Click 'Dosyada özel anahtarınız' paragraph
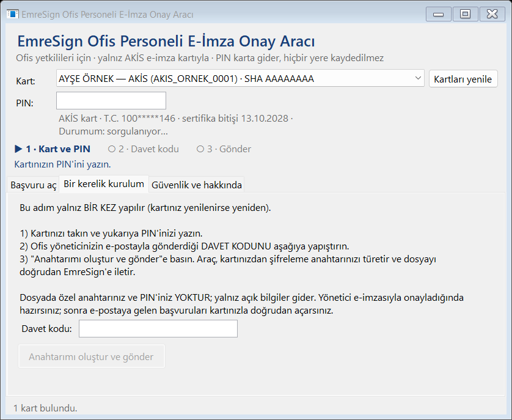The height and width of the screenshot is (420, 512). pyautogui.click(x=241, y=304)
